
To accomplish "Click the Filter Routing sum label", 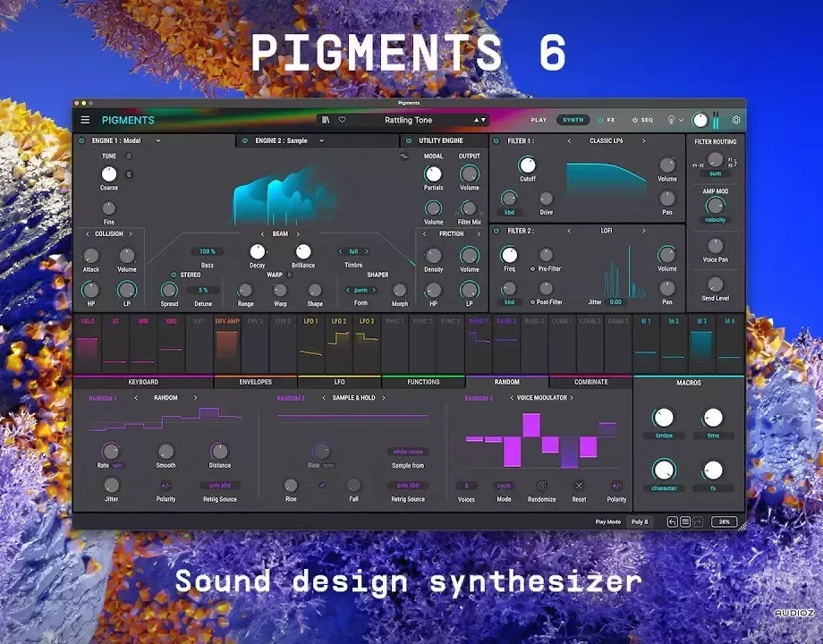I will pyautogui.click(x=716, y=174).
